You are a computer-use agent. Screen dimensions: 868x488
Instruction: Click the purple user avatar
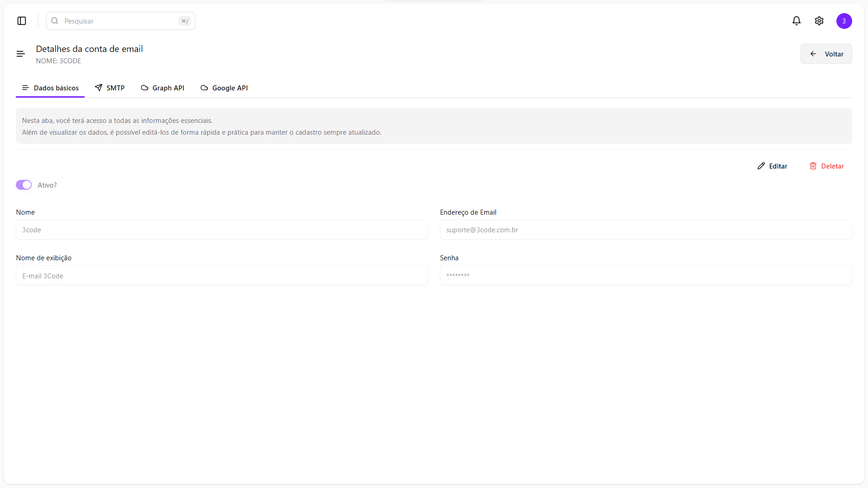(844, 21)
